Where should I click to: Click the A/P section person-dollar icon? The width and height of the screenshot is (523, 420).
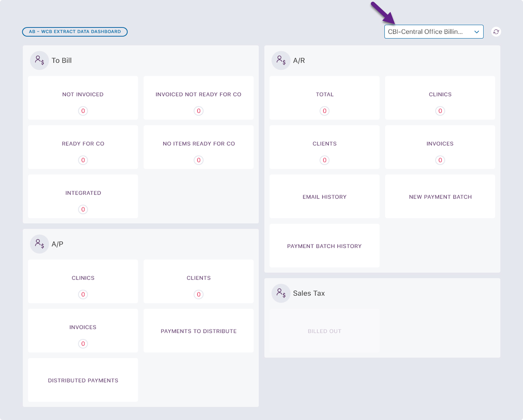point(39,244)
